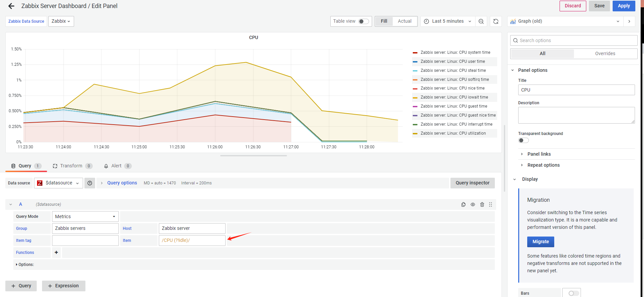Add a new Expression

[x=63, y=286]
